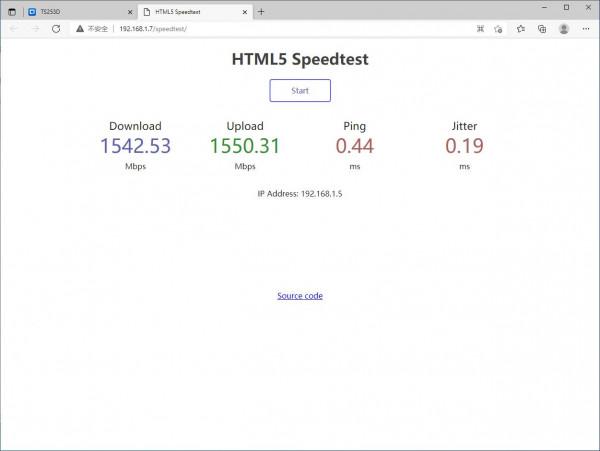Reload the page with refresh icon
This screenshot has height=451, width=600.
coord(58,29)
